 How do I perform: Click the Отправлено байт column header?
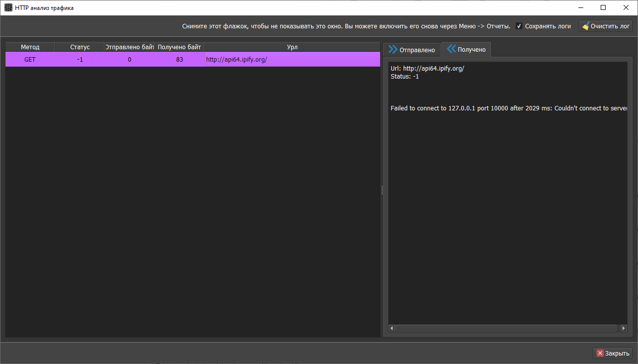tap(129, 47)
